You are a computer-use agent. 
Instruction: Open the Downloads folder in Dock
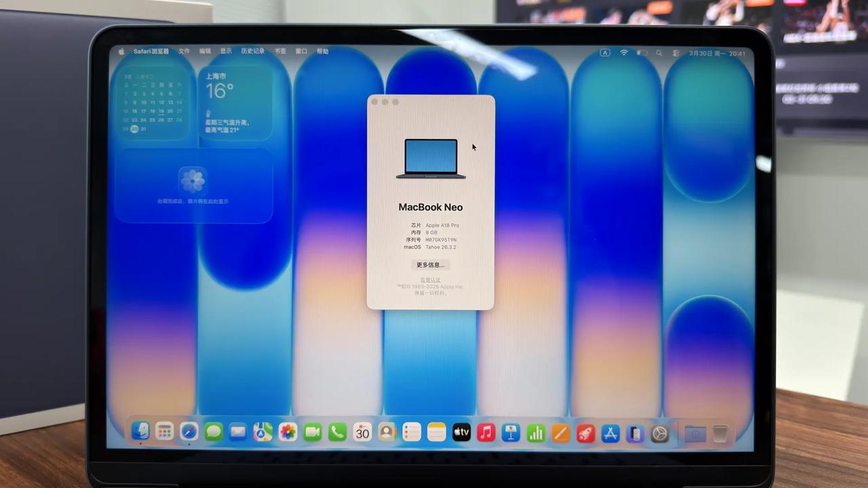[695, 434]
